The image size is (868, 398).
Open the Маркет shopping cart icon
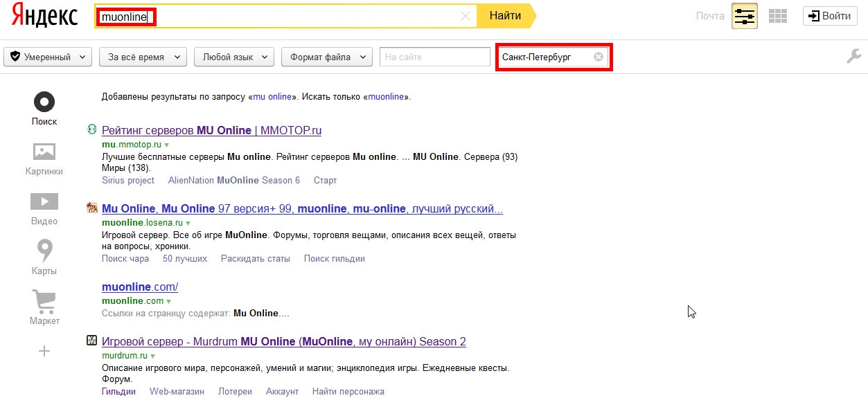coord(44,307)
